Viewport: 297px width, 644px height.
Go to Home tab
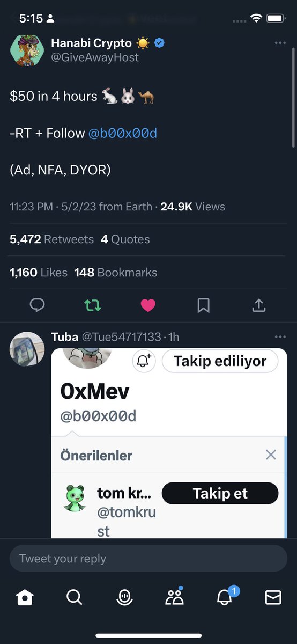pyautogui.click(x=25, y=597)
